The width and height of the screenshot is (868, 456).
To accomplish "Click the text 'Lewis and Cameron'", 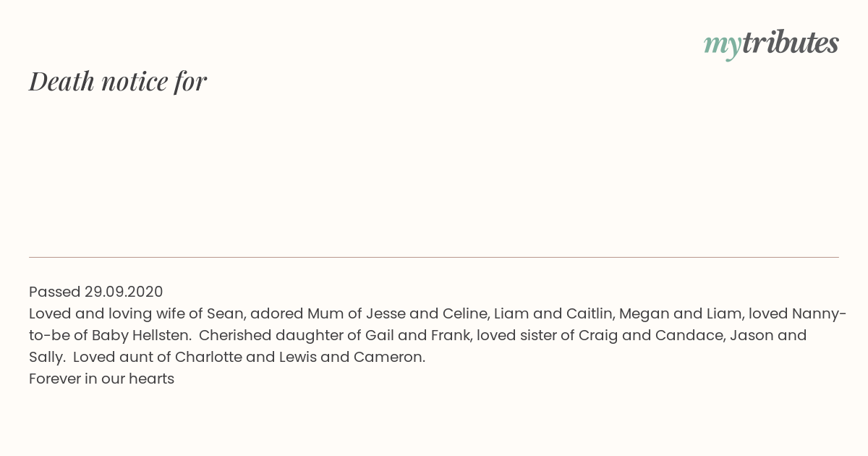I will click(x=352, y=357).
